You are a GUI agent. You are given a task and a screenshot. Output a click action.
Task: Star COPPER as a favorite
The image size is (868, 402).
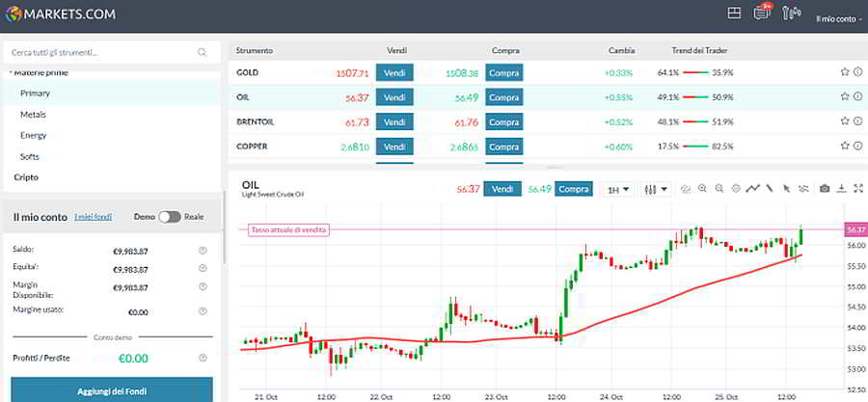pos(844,147)
